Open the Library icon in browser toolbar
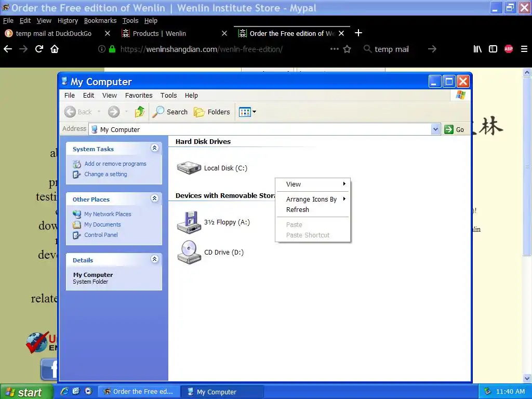 [477, 49]
